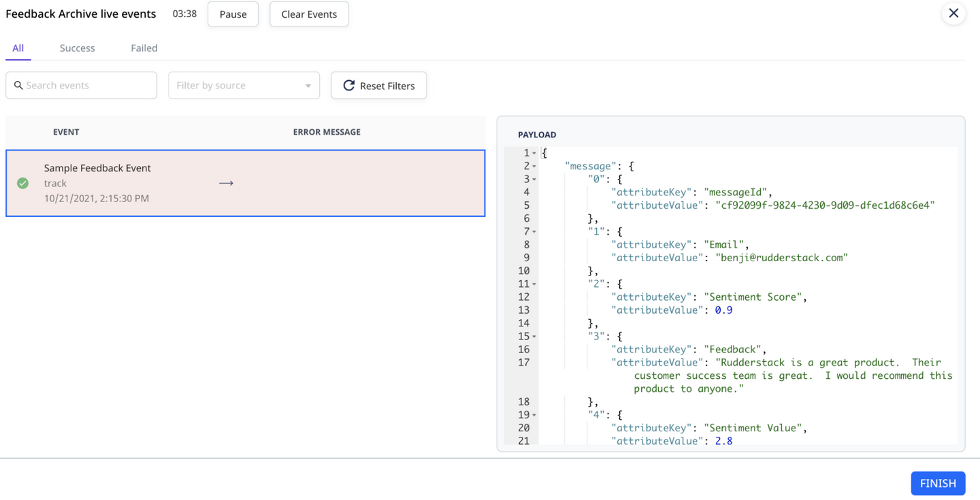Click the search magnifier icon in the search field

click(19, 85)
